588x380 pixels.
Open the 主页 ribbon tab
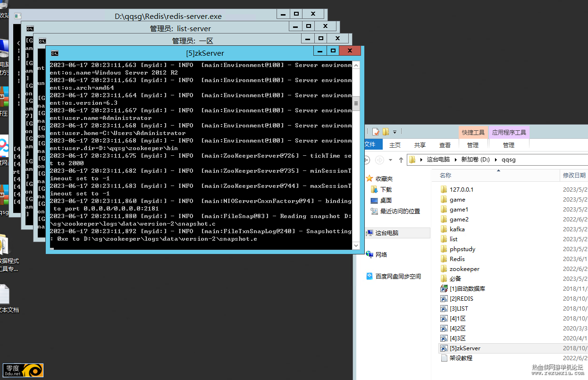(x=395, y=145)
